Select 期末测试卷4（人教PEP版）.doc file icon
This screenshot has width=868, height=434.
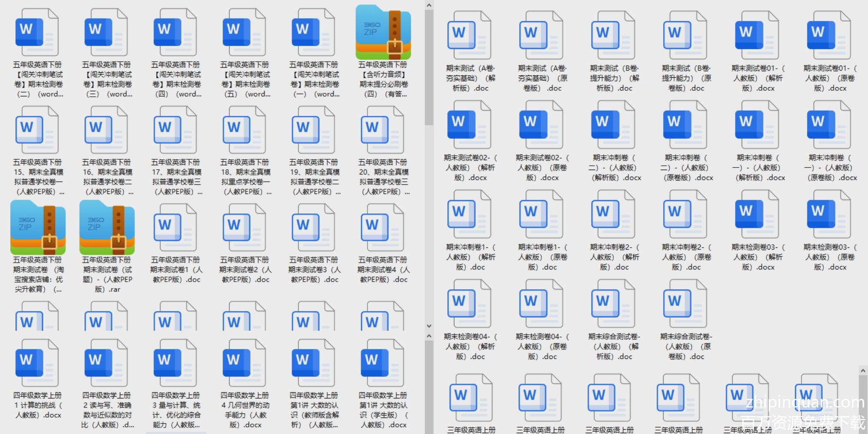(x=383, y=228)
